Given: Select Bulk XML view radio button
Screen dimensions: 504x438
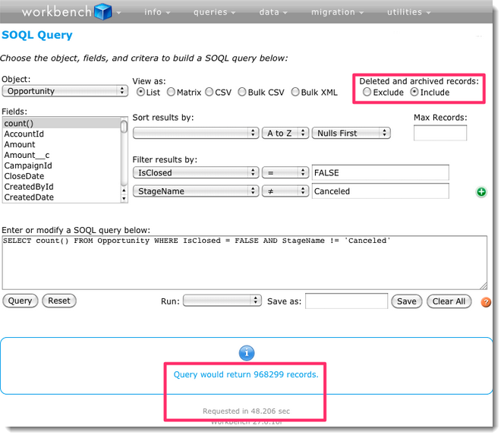Looking at the screenshot, I should [x=295, y=92].
